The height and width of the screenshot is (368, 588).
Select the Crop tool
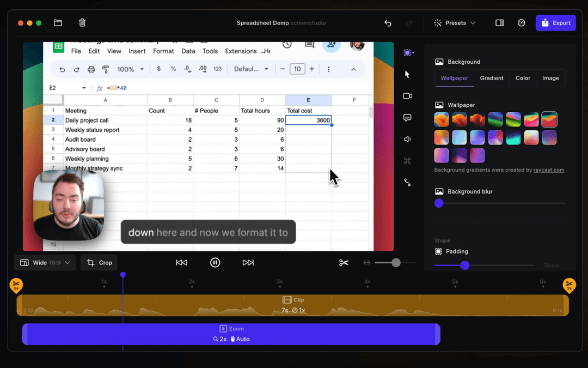pyautogui.click(x=99, y=262)
